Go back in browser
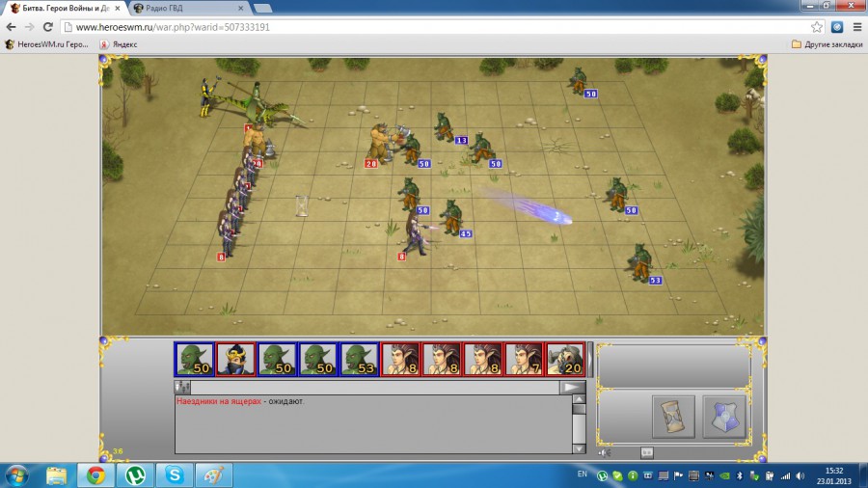Image resolution: width=868 pixels, height=488 pixels. click(11, 27)
